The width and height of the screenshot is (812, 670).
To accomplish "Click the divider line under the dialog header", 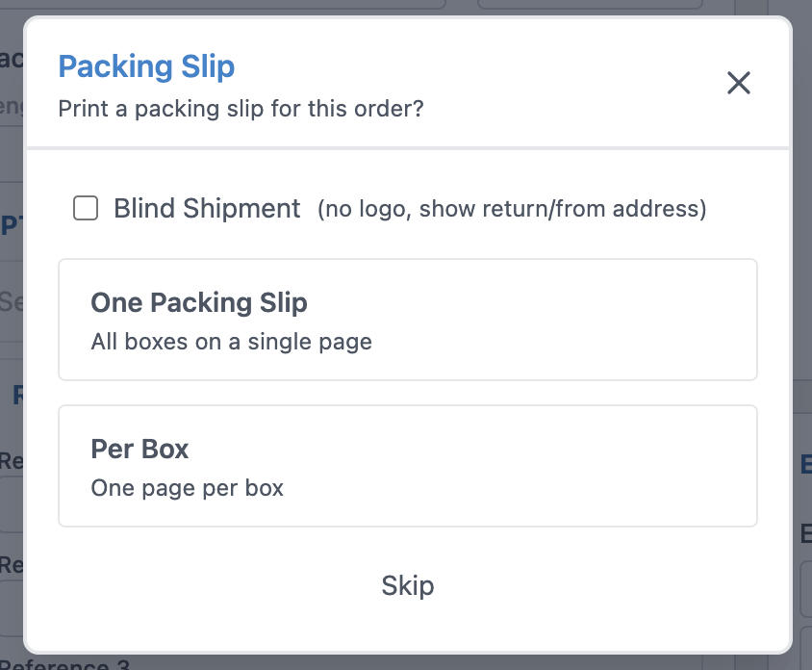I will point(407,148).
